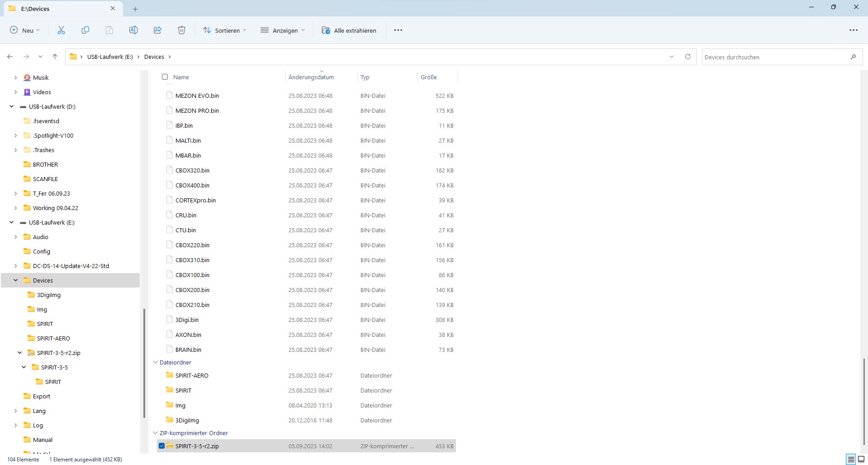
Task: Click the Delete trash can icon
Action: (181, 30)
